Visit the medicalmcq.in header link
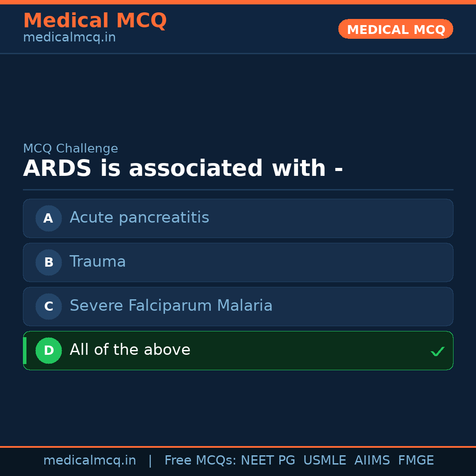 click(69, 37)
